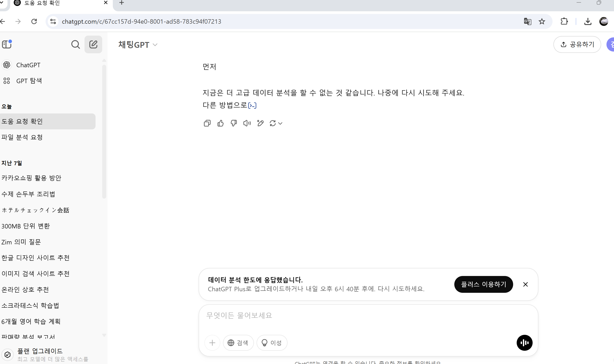The width and height of the screenshot is (614, 364).
Task: Open the 6개월 영어 학습 계획 chat
Action: point(47,321)
